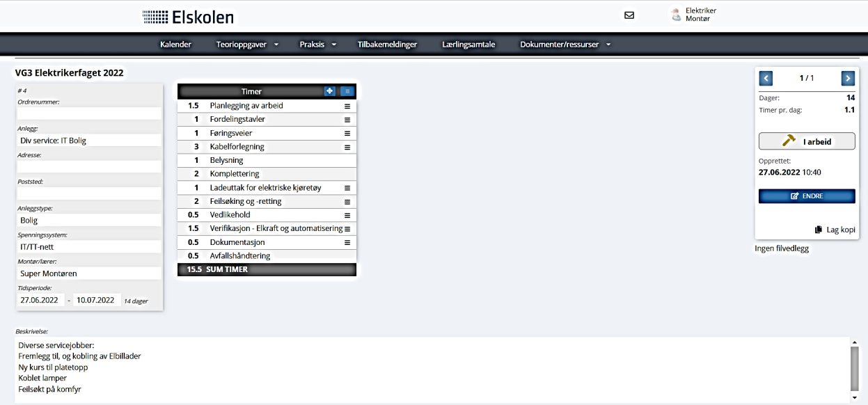The width and height of the screenshot is (868, 405).
Task: Click the ENDRE edit button
Action: tap(807, 196)
